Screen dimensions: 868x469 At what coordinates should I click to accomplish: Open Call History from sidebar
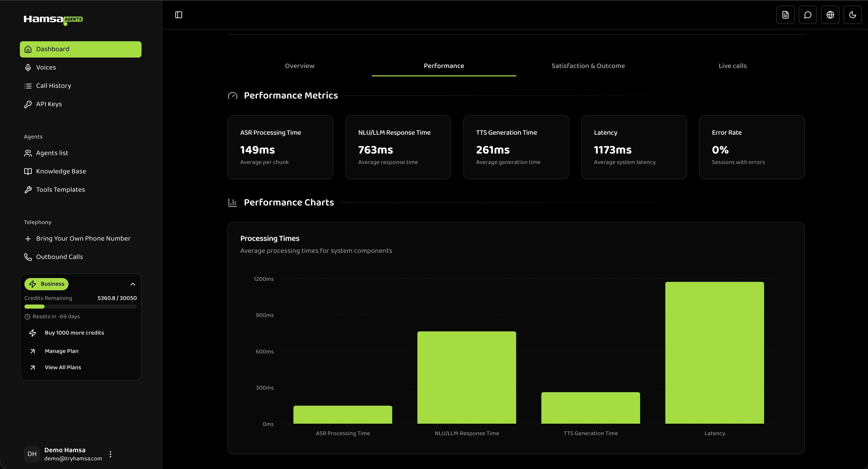(x=53, y=86)
